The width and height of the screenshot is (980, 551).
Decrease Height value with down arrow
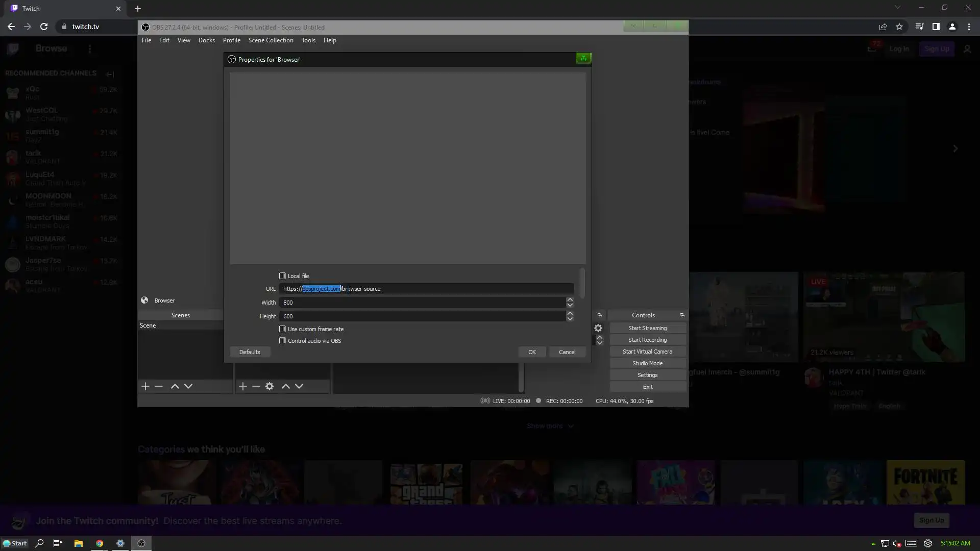(x=570, y=319)
